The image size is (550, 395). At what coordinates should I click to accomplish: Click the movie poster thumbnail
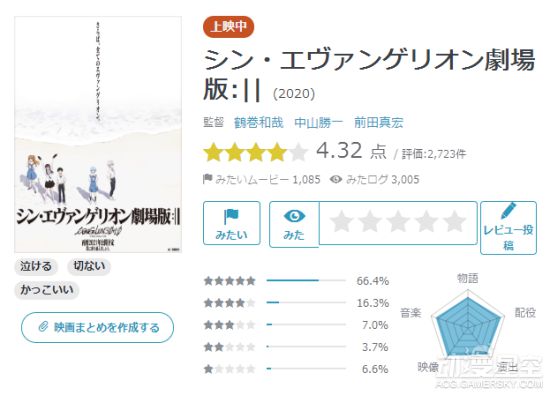(98, 134)
